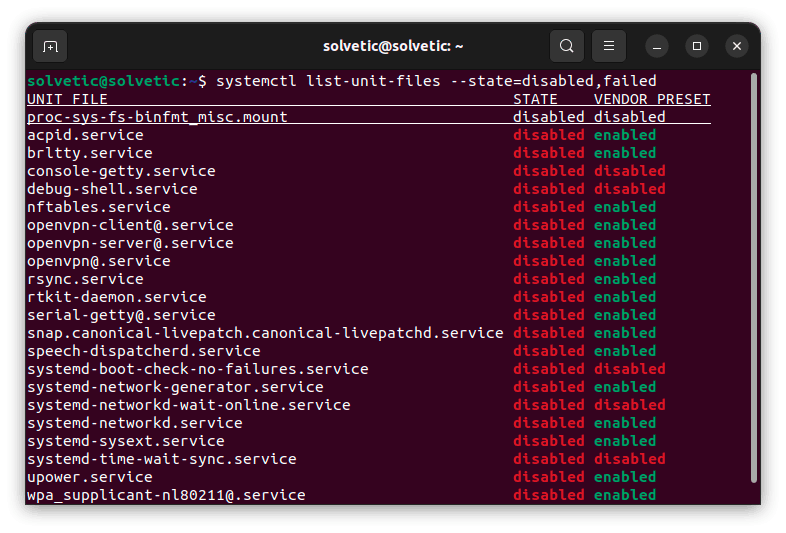
Task: Select the acpid.service entry
Action: point(85,135)
